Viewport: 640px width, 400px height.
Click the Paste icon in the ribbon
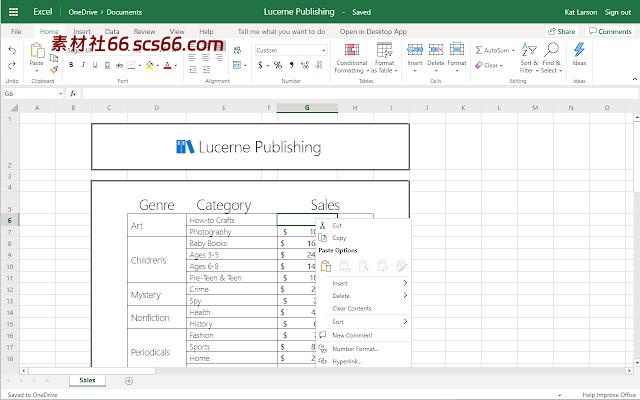(36, 53)
